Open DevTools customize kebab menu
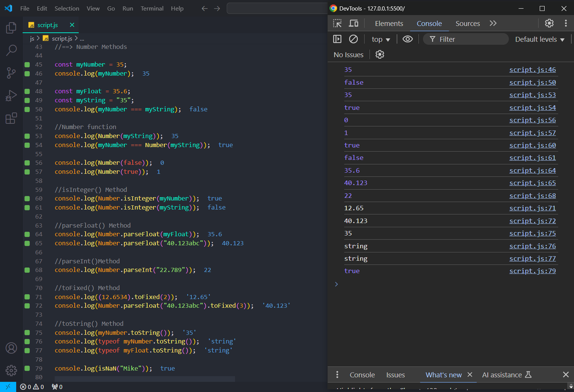This screenshot has width=574, height=392. point(566,23)
